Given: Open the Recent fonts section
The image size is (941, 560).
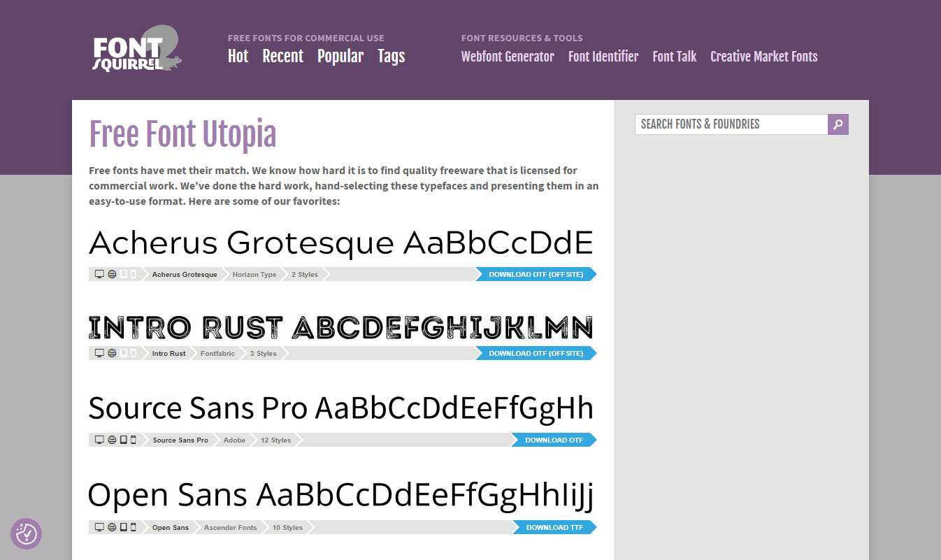Looking at the screenshot, I should pos(282,57).
